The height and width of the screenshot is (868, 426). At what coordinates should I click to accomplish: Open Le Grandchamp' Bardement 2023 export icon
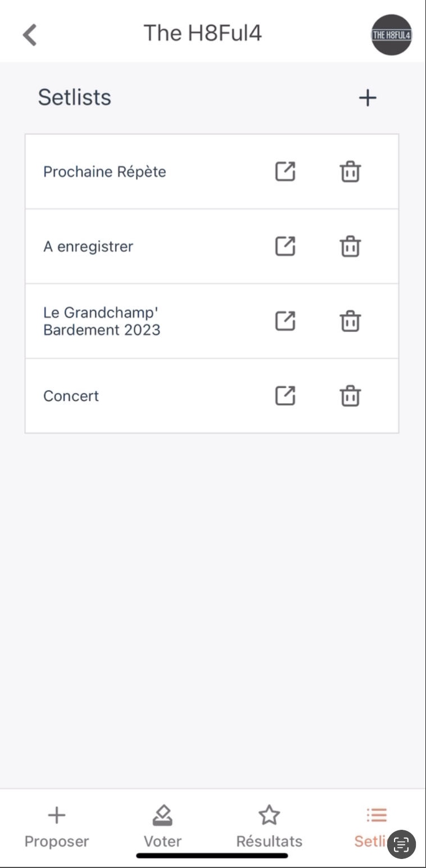click(x=285, y=321)
